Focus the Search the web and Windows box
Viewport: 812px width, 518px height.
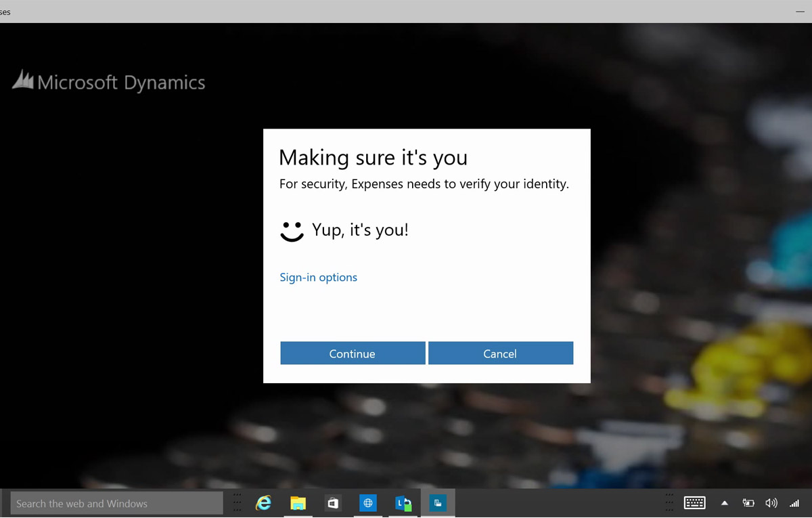(x=116, y=504)
